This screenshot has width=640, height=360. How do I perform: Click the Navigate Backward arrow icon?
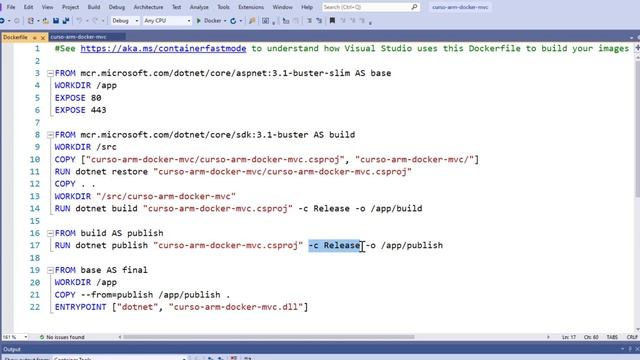(x=3, y=21)
